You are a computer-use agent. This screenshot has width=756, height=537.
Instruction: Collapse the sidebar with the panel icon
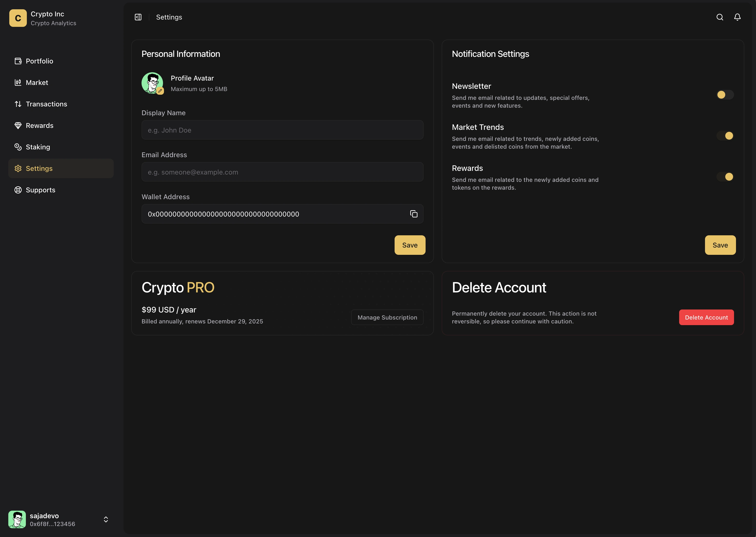coord(138,17)
